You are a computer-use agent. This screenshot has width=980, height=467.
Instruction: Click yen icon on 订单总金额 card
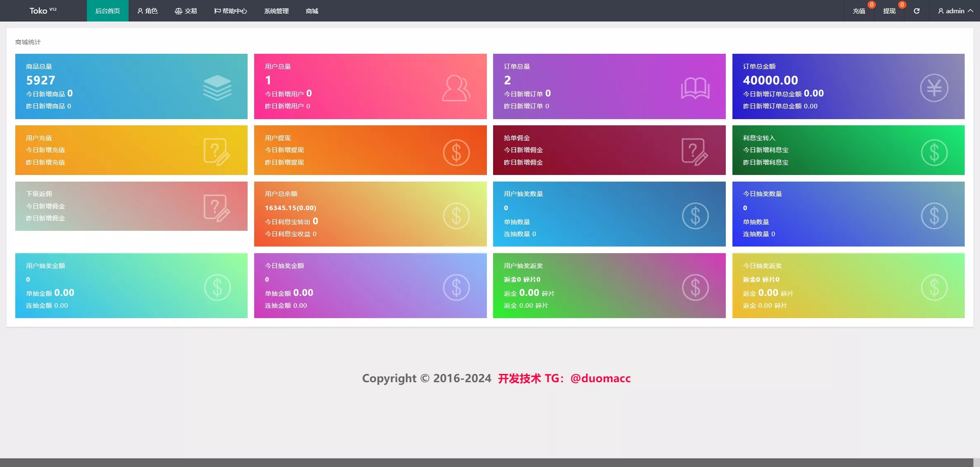click(x=934, y=88)
